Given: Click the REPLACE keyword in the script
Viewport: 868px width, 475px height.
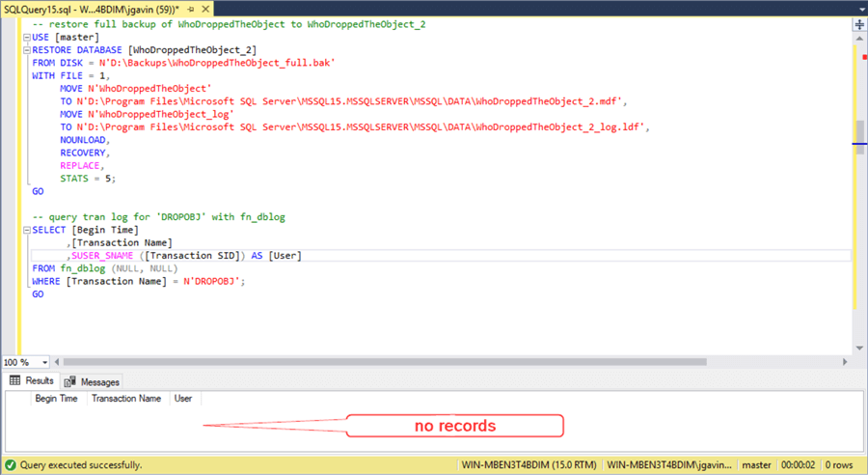Looking at the screenshot, I should tap(80, 166).
